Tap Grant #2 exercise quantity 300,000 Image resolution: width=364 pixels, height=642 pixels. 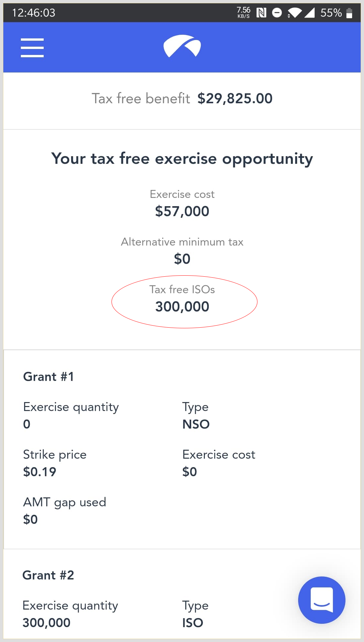pos(46,622)
